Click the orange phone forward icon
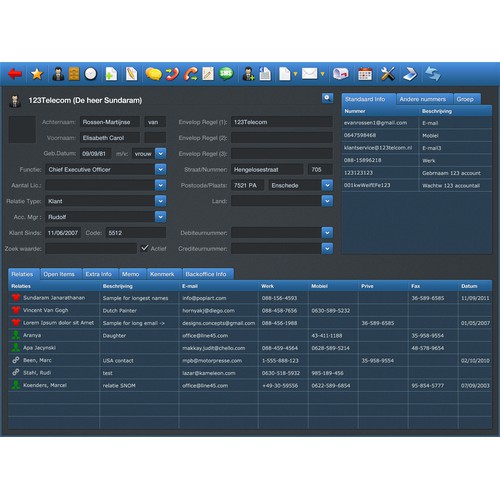The height and width of the screenshot is (500, 500). [x=191, y=74]
